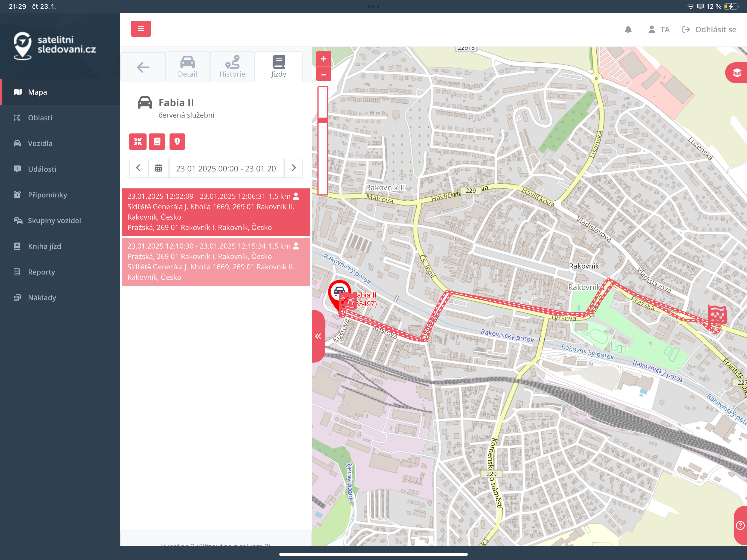Click the Fabia II vehicle title

pyautogui.click(x=176, y=102)
